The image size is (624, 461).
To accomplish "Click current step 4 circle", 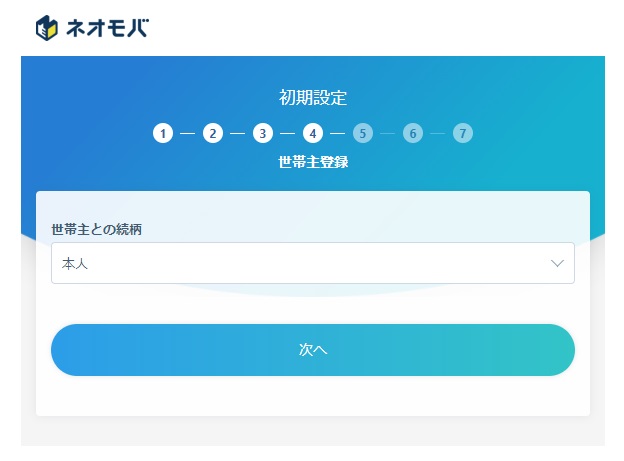I will click(313, 133).
